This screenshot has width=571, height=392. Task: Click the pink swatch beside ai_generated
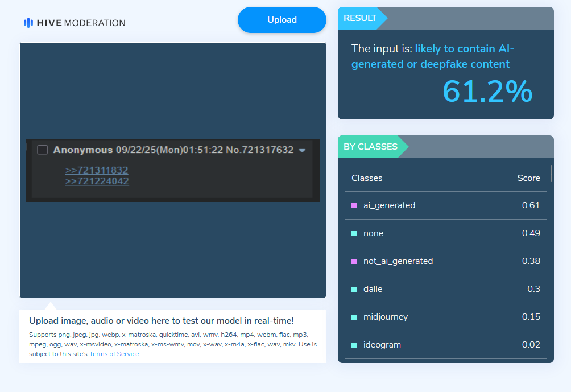pyautogui.click(x=354, y=206)
